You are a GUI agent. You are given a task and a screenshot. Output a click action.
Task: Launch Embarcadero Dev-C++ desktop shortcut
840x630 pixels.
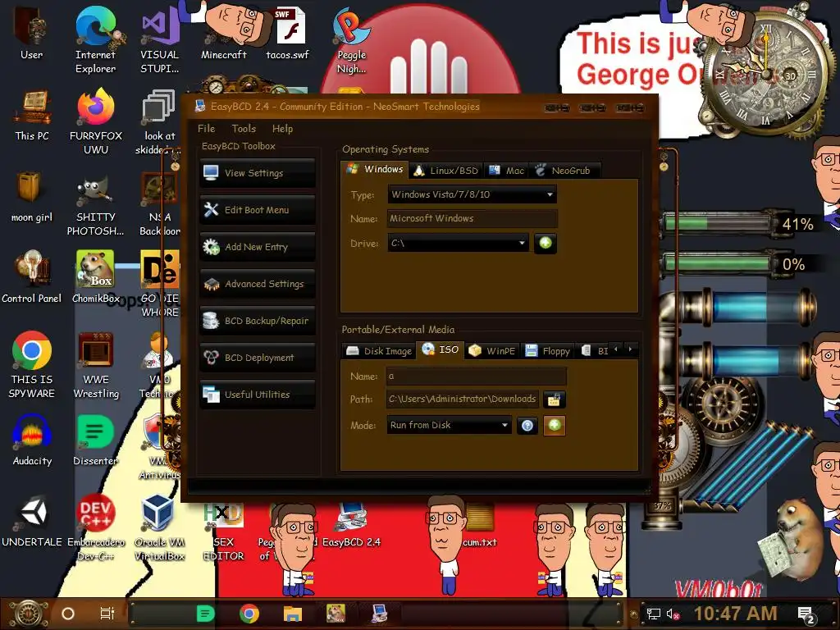(96, 528)
